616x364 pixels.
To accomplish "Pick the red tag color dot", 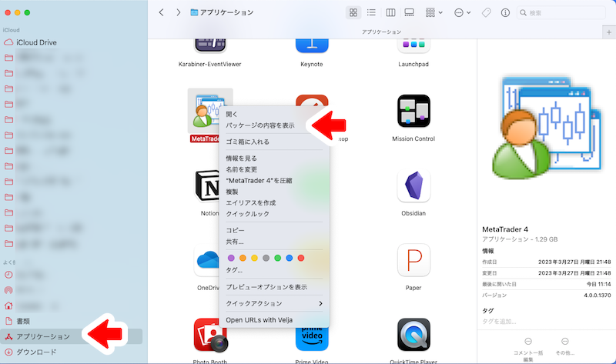I will point(301,258).
